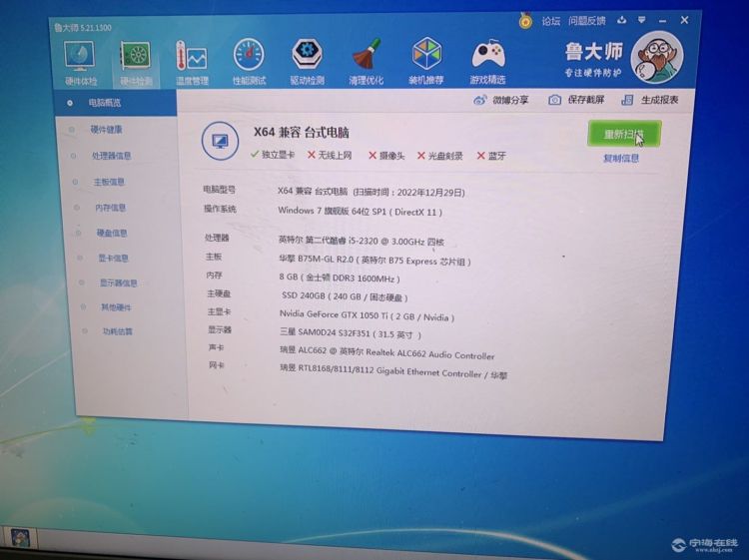Click the 三星 S32F351 monitor text

coord(351,333)
